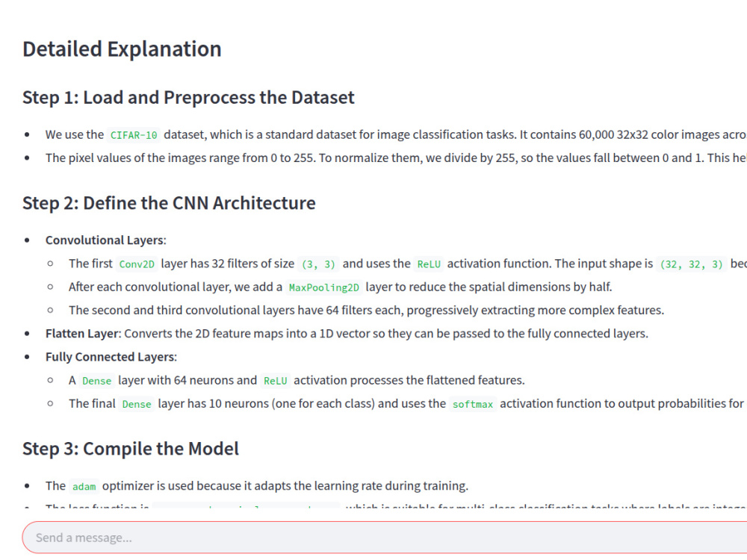
Task: Select the Conv2D inline code text
Action: (x=137, y=264)
